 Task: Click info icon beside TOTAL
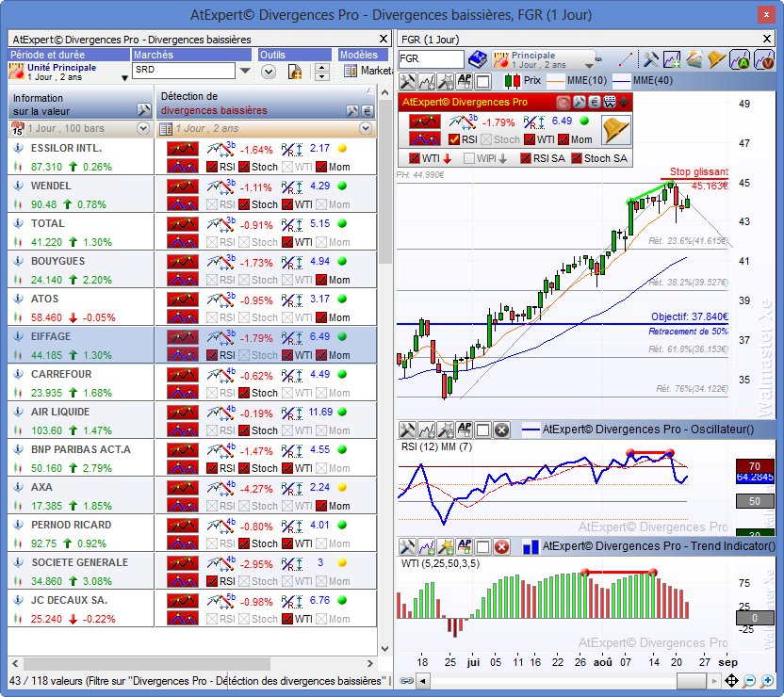pos(19,223)
